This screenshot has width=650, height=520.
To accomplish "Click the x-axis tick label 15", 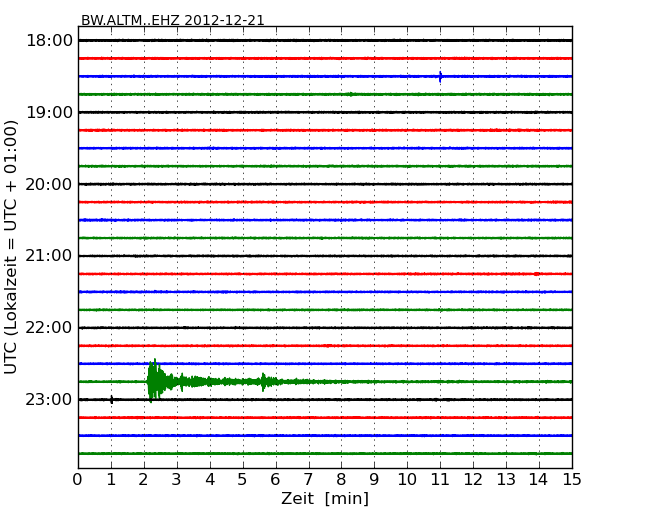I will pyautogui.click(x=572, y=480).
